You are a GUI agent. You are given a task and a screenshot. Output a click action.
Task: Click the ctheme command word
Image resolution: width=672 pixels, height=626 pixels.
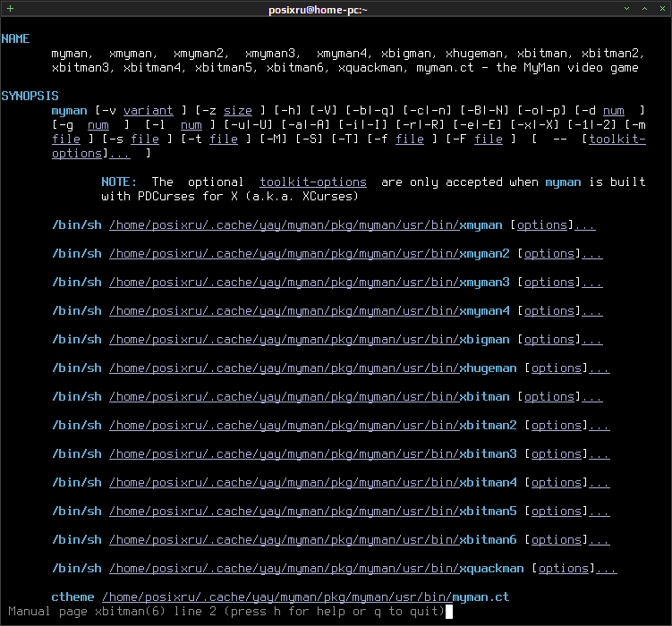(x=72, y=597)
